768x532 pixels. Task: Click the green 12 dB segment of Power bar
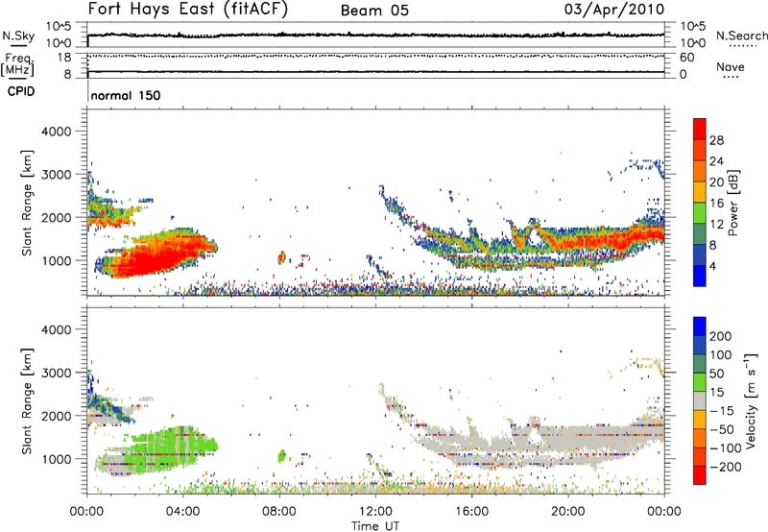pyautogui.click(x=700, y=212)
